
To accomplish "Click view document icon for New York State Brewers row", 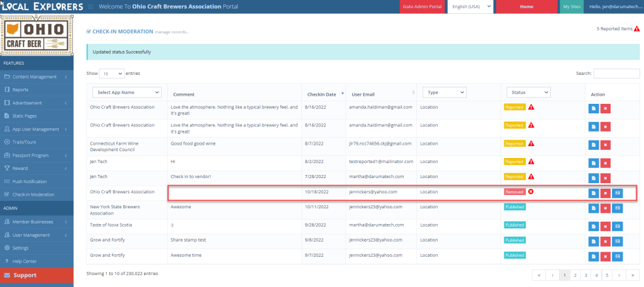I will point(594,208).
